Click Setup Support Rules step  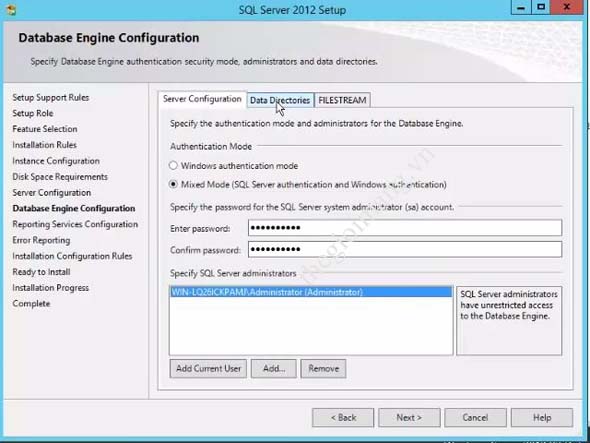point(51,97)
